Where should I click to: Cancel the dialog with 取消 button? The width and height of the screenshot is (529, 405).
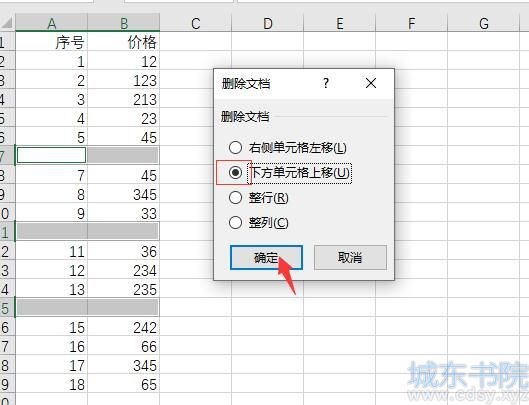pos(350,258)
